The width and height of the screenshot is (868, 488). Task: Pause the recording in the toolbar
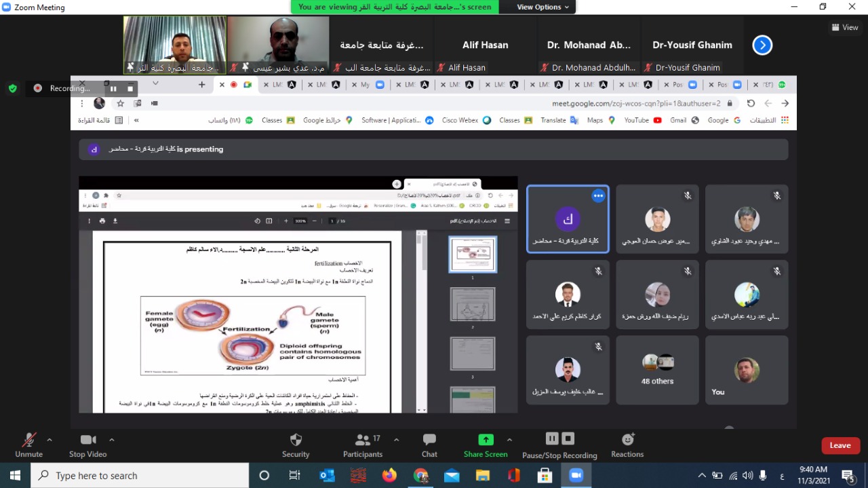click(x=552, y=438)
